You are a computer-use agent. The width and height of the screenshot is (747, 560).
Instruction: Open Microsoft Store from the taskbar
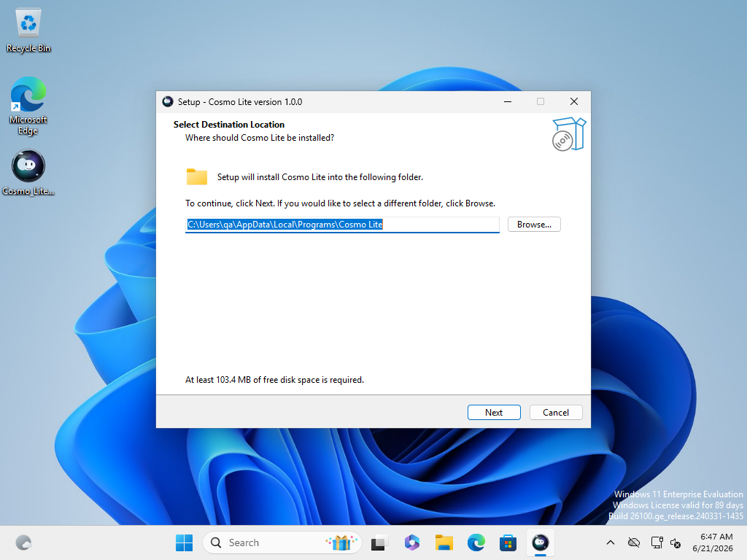pos(508,542)
